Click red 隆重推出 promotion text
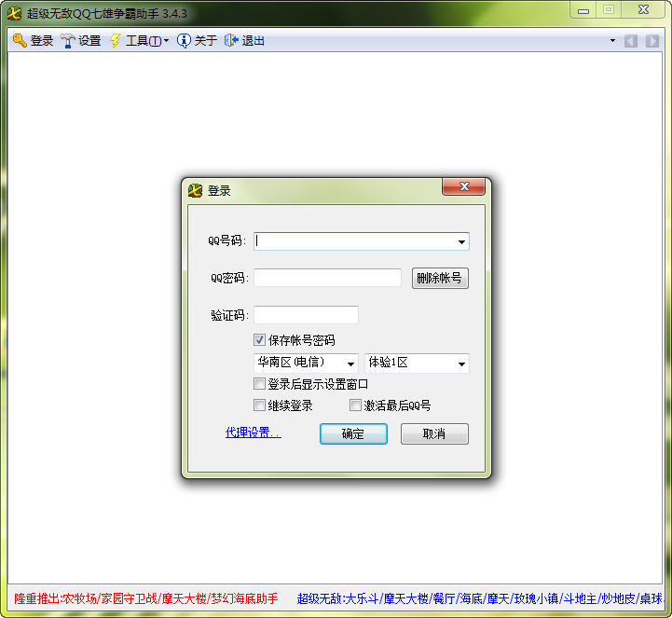Viewport: 672px width, 618px height. pyautogui.click(x=145, y=598)
